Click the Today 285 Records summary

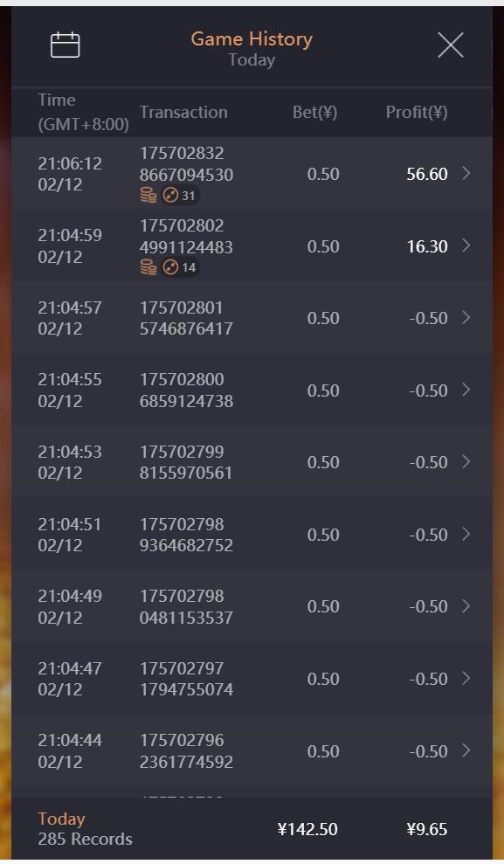(86, 829)
